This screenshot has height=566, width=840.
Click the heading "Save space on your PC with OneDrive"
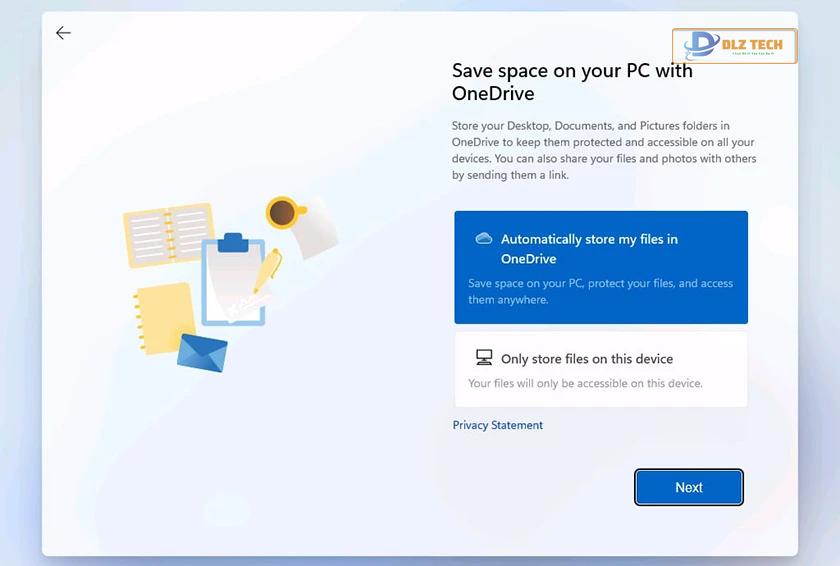click(x=572, y=82)
